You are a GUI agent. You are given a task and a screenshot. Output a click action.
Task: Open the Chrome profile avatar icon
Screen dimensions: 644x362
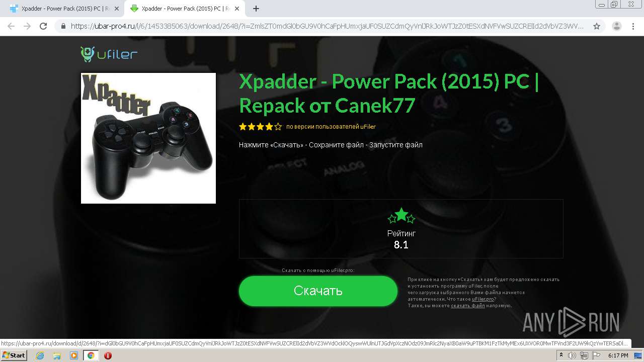[x=616, y=26]
